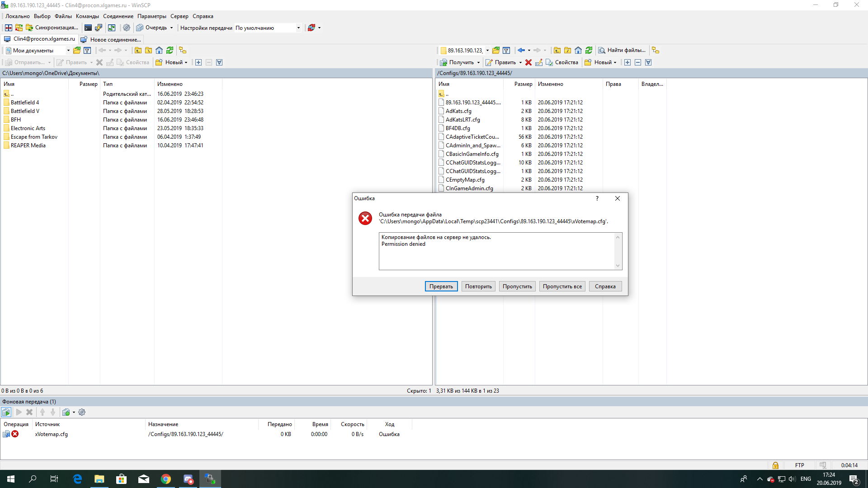Go to the local parent directory

(x=138, y=50)
